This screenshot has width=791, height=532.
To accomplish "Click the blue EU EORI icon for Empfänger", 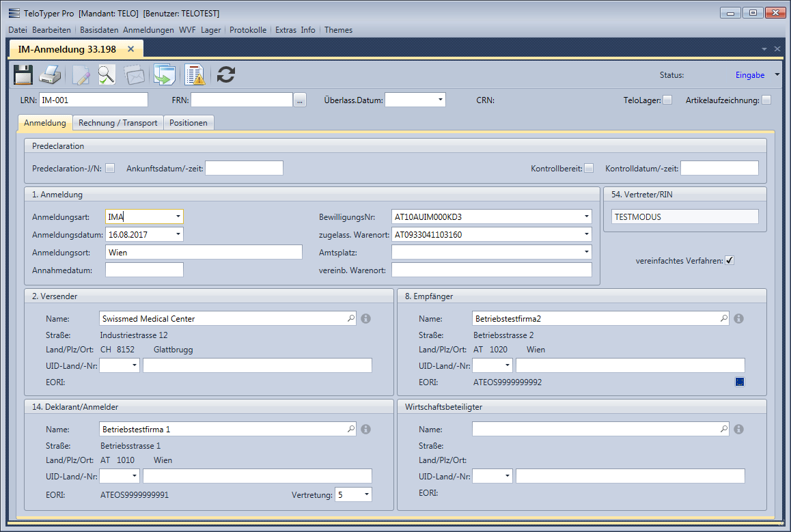I will (x=740, y=382).
